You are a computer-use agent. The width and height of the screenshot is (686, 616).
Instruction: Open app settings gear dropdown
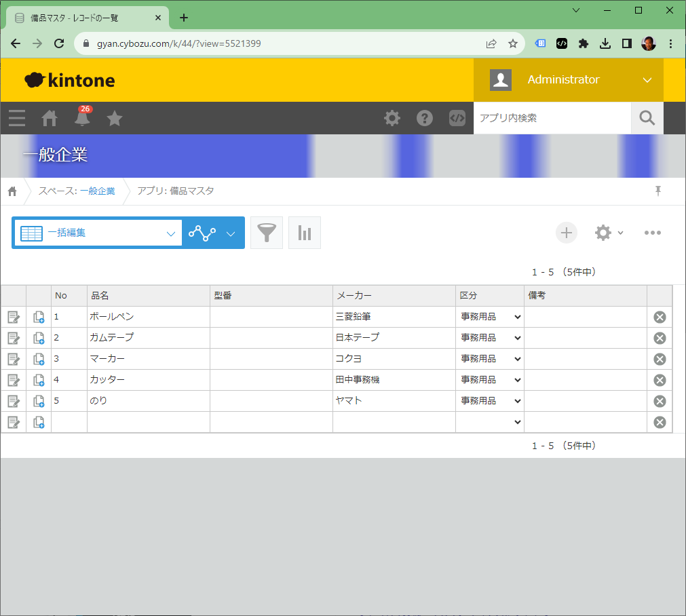609,233
